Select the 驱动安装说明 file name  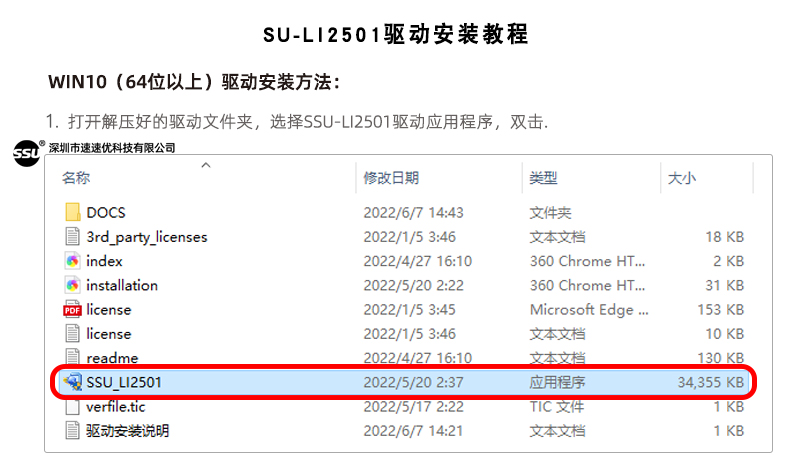[127, 431]
